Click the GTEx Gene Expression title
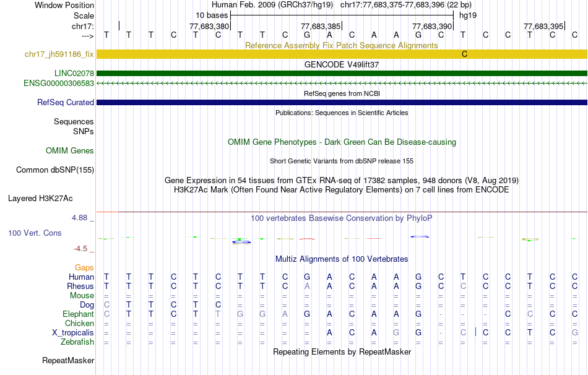 (342, 180)
